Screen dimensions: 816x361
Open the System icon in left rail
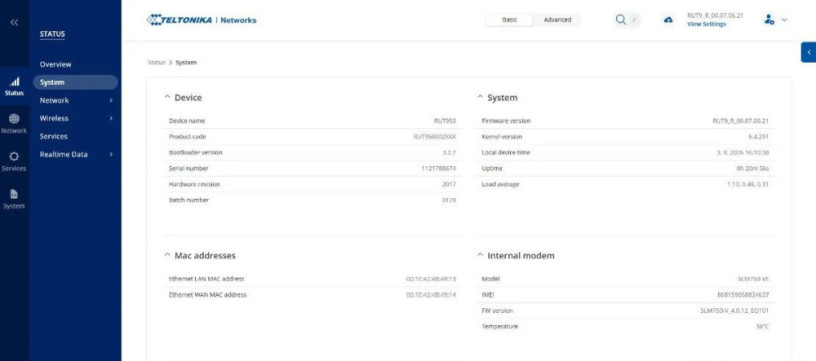pyautogui.click(x=14, y=199)
